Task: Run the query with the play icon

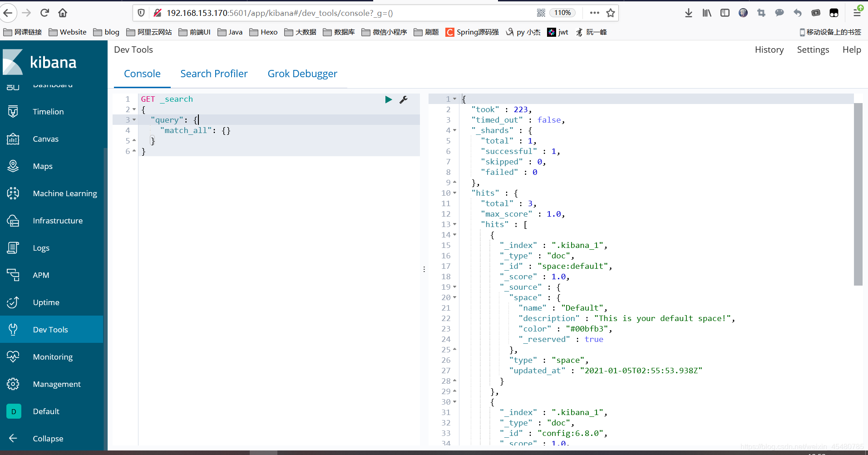Action: 388,99
